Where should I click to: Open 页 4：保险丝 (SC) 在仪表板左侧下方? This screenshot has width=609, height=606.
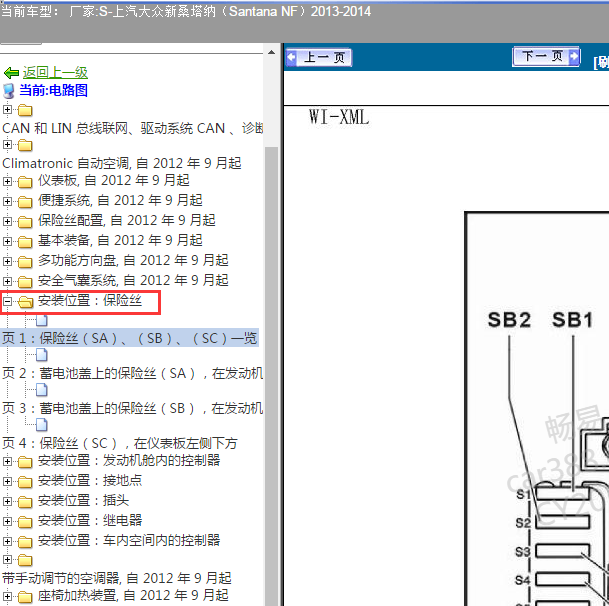point(120,443)
